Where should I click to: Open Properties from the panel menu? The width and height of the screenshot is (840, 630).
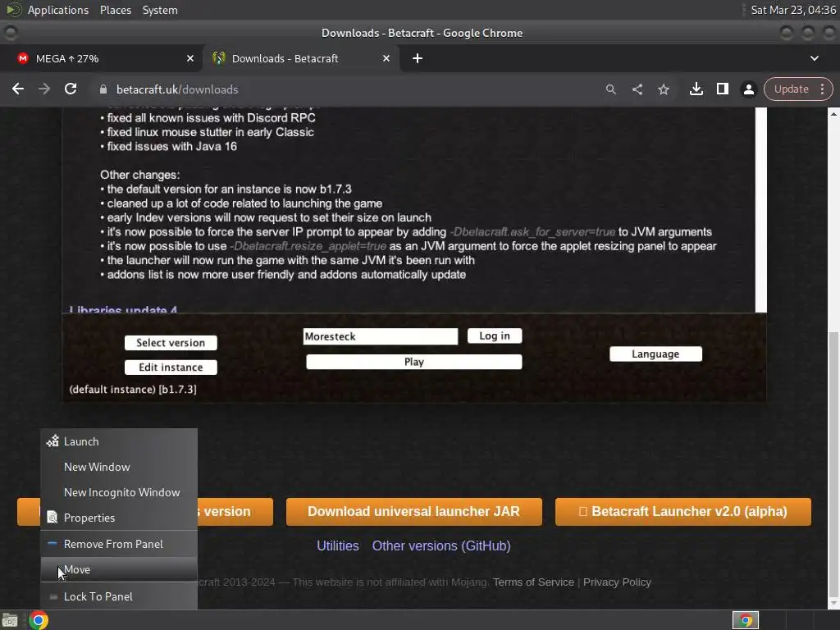click(x=119, y=518)
